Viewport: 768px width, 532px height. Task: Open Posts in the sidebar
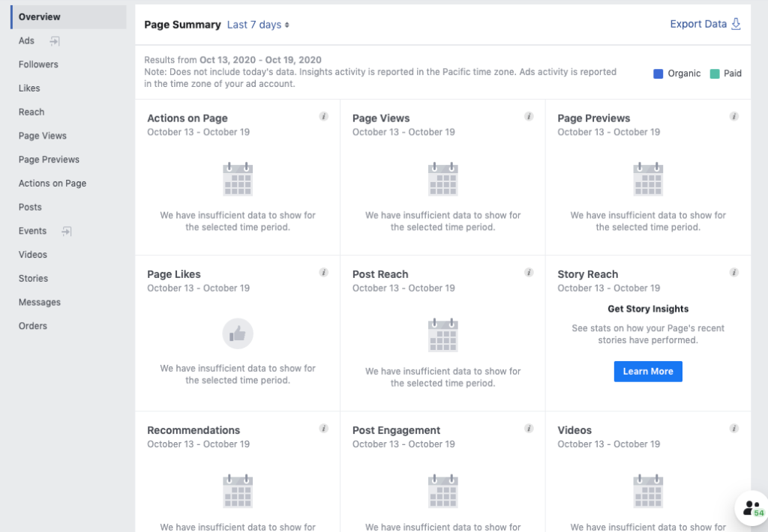click(30, 207)
